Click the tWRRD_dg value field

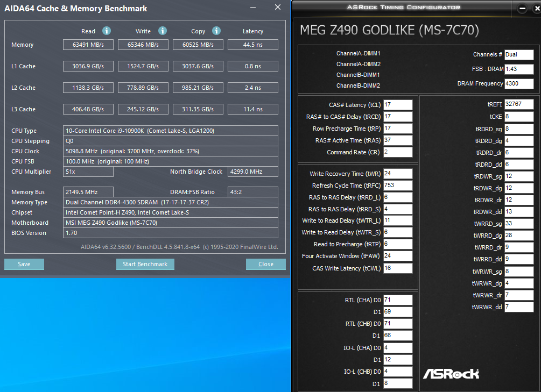(519, 236)
